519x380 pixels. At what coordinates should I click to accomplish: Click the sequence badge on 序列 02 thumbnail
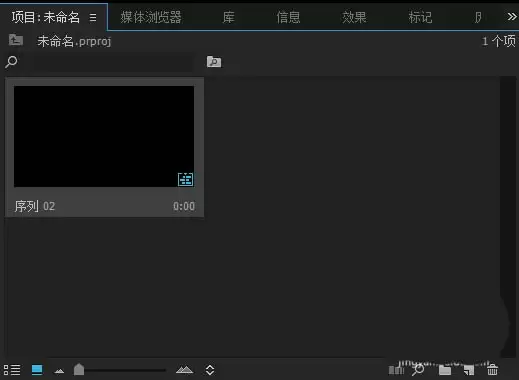tap(185, 179)
